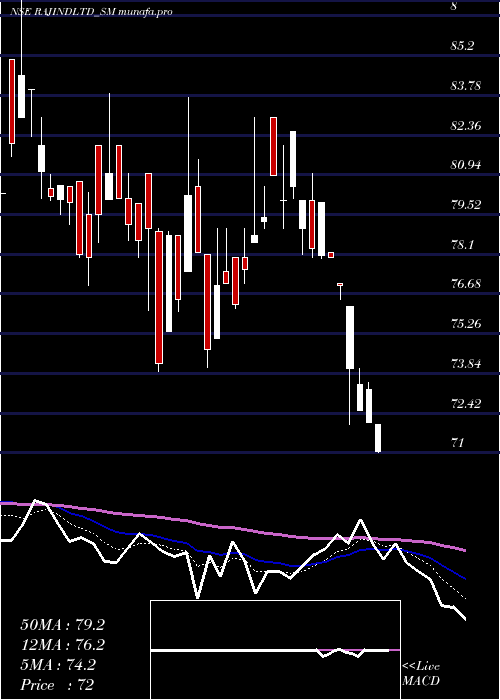Click the purple 50MA line in lower panel
500x700 pixels.
[x=232, y=527]
